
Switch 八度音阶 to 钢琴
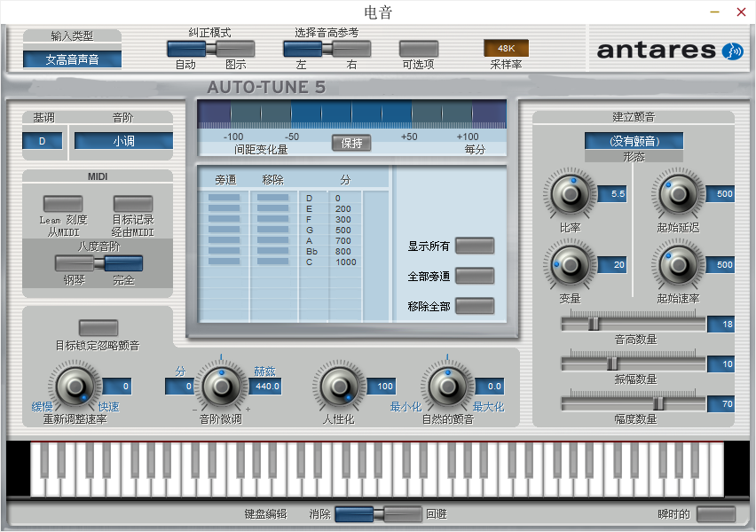click(75, 263)
